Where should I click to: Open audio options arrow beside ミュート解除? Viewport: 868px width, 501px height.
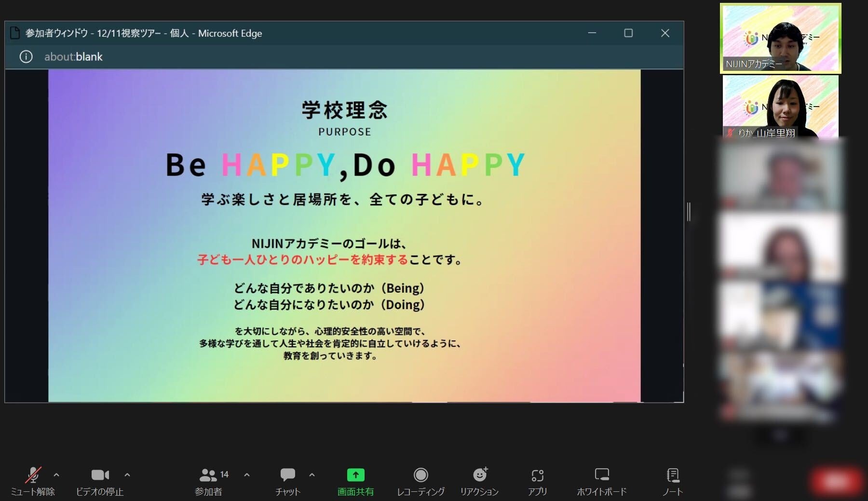point(56,475)
